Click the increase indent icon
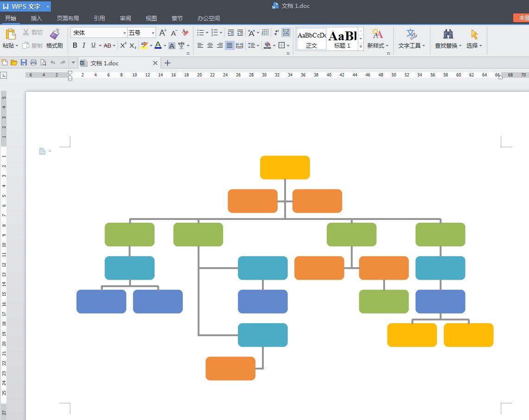Image resolution: width=529 pixels, height=420 pixels. tap(240, 33)
